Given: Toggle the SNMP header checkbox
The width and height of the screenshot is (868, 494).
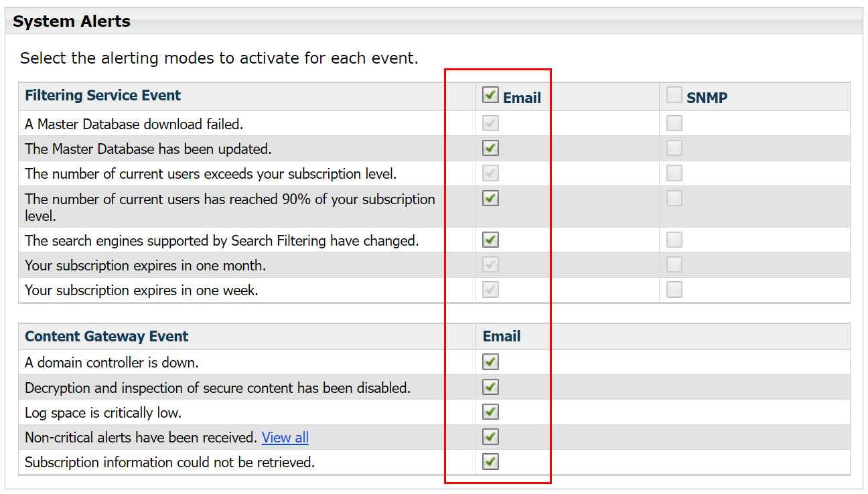Looking at the screenshot, I should point(674,95).
